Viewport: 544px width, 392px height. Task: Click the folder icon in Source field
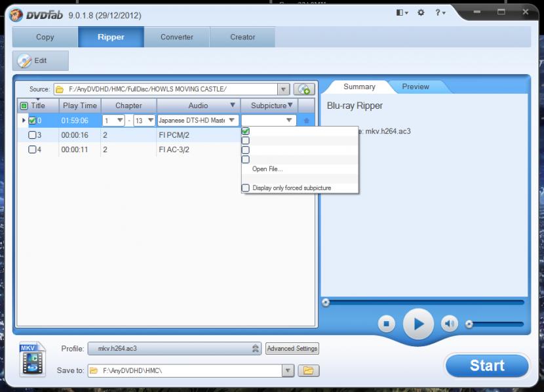pos(60,90)
